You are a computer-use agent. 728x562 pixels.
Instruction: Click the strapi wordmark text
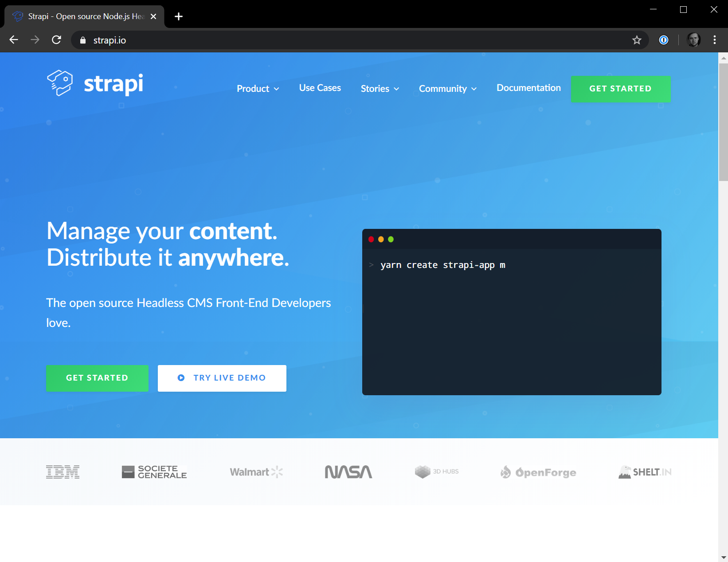coord(114,84)
